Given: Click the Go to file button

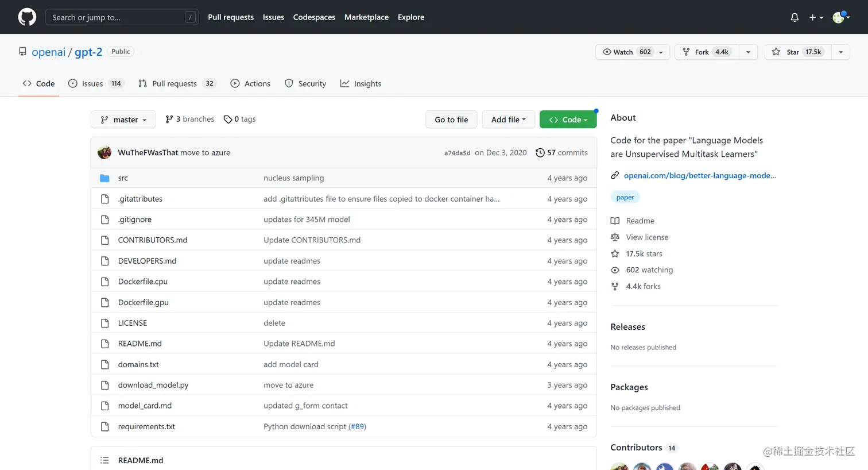Looking at the screenshot, I should tap(451, 120).
